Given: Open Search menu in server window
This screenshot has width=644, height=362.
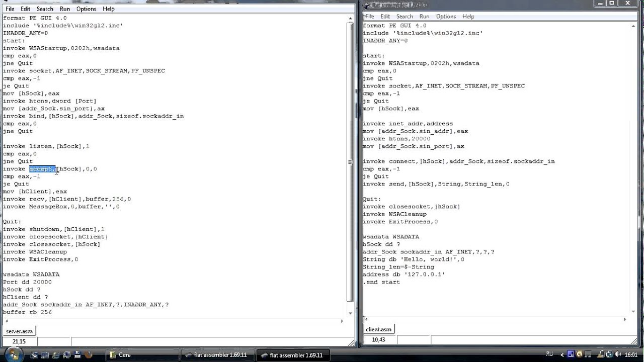Looking at the screenshot, I should point(45,9).
